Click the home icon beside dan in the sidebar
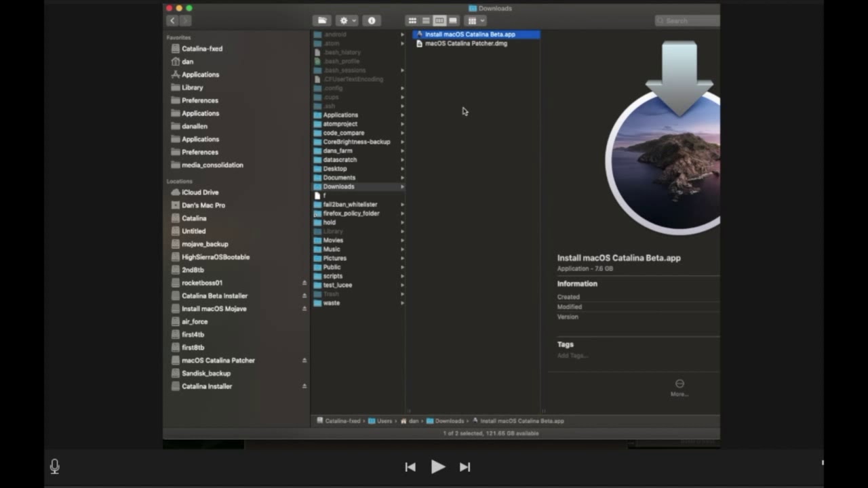 176,62
